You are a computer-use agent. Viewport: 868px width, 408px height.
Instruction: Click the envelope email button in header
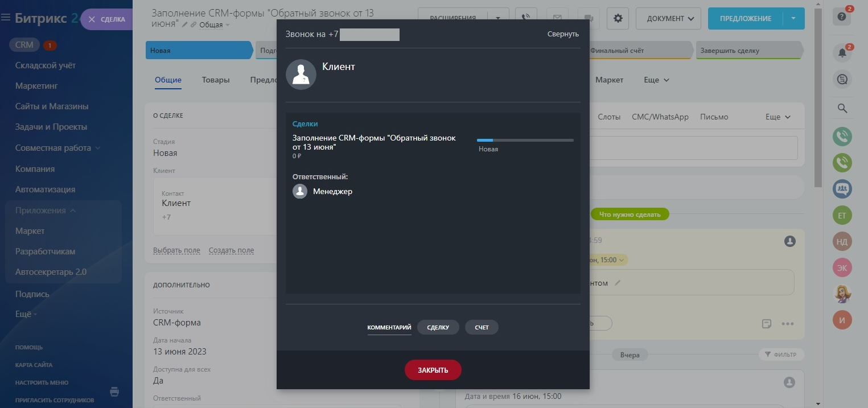point(557,18)
